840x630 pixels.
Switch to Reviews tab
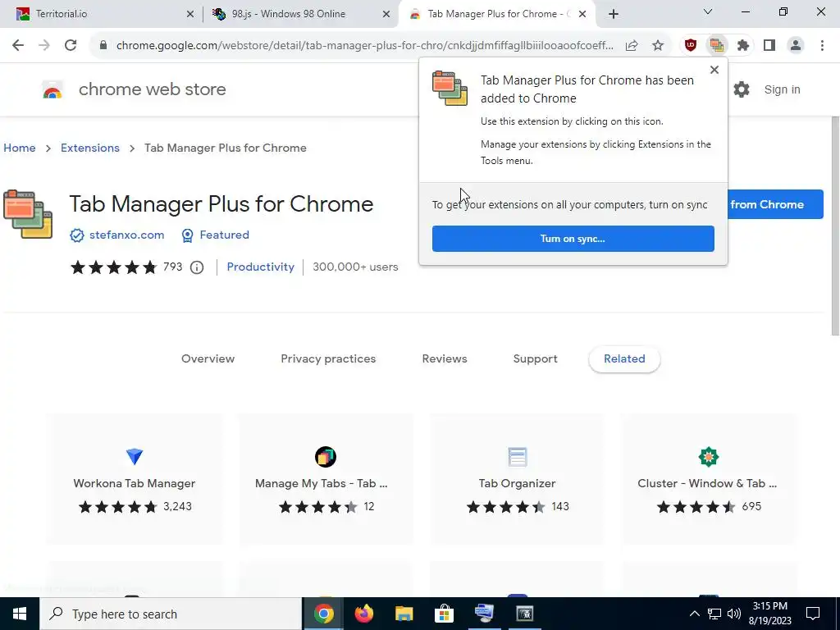coord(445,359)
